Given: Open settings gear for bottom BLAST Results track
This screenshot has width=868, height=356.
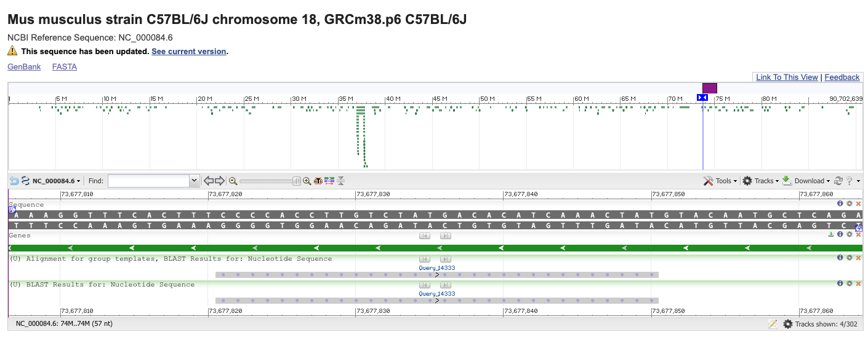Looking at the screenshot, I should (x=850, y=283).
